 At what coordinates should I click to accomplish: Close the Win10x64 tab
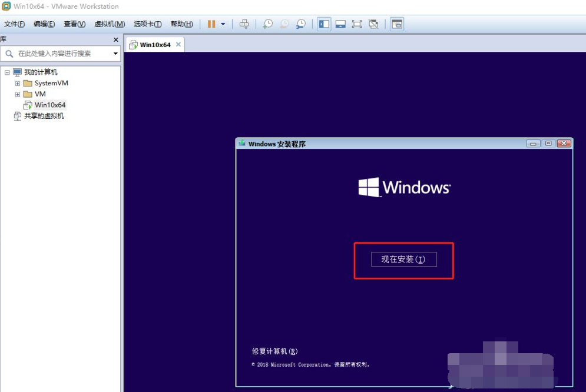(x=178, y=45)
